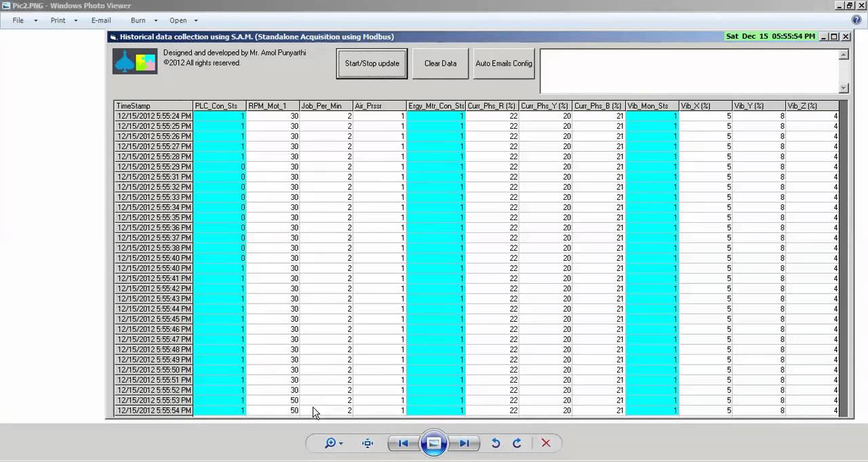Image resolution: width=868 pixels, height=462 pixels.
Task: Close the S.A.M. inner window
Action: click(x=846, y=37)
